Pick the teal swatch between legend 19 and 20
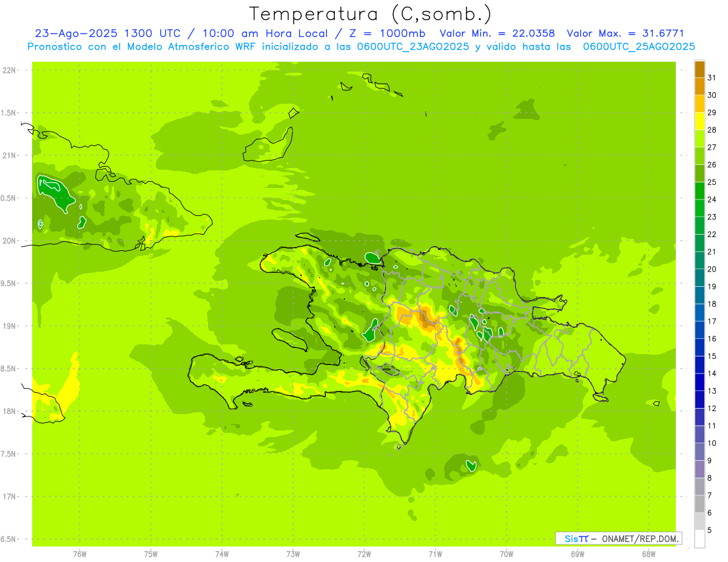 coord(699,278)
